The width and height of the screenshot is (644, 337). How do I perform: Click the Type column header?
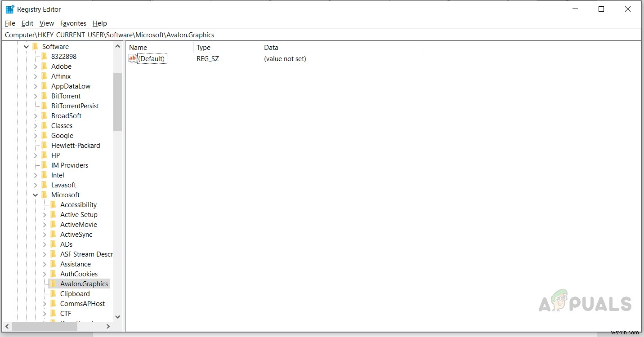point(227,47)
